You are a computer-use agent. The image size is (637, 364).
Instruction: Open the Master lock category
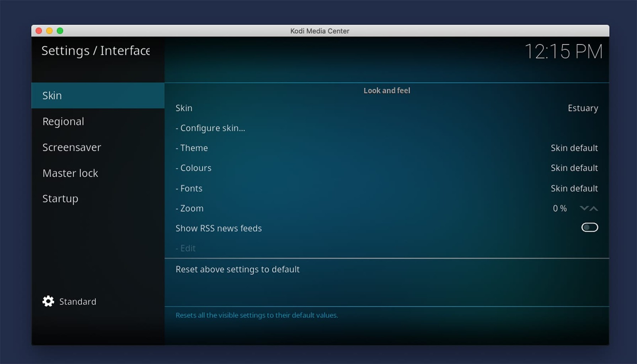pyautogui.click(x=98, y=173)
